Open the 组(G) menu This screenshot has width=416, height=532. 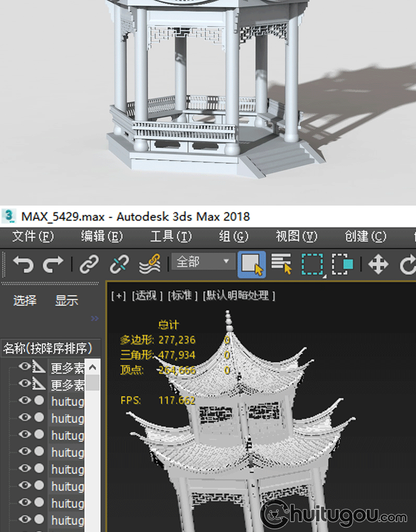click(234, 237)
